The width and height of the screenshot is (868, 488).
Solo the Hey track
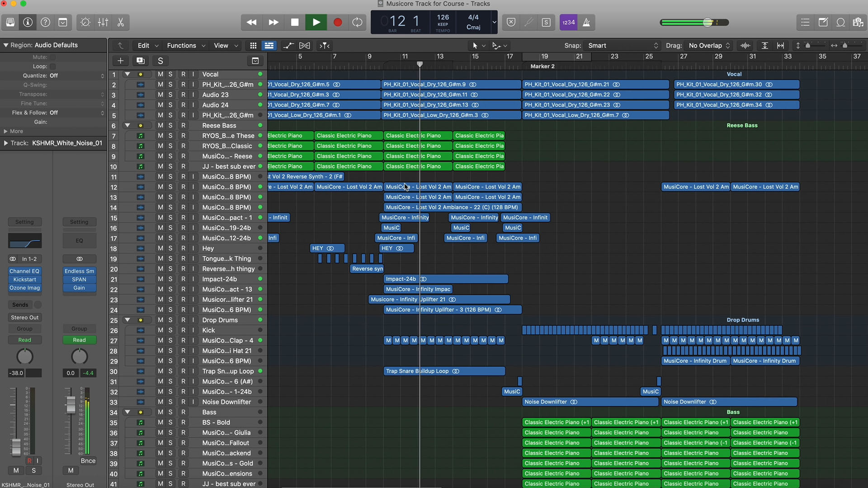coord(170,248)
